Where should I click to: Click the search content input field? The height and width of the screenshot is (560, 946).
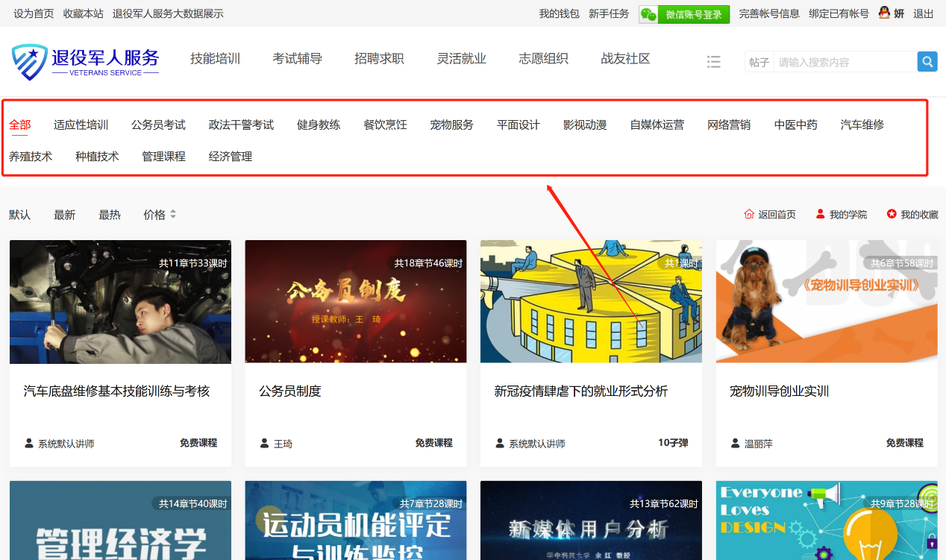tap(845, 62)
